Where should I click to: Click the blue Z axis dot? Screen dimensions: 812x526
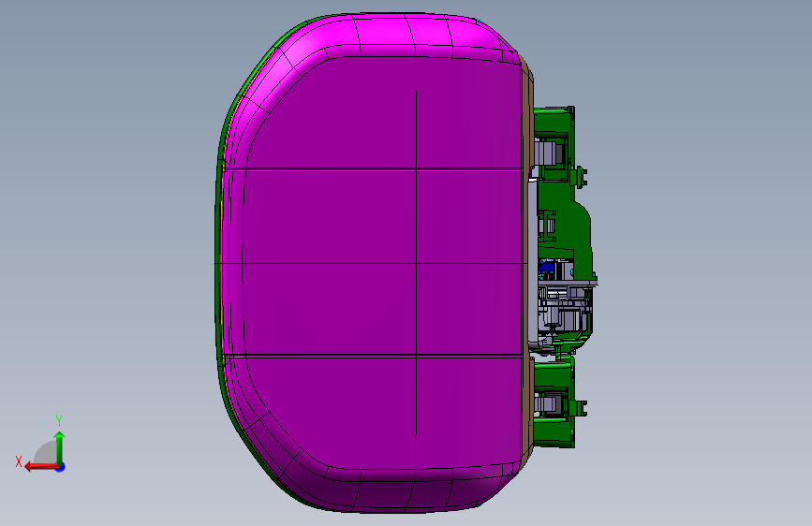tap(61, 467)
